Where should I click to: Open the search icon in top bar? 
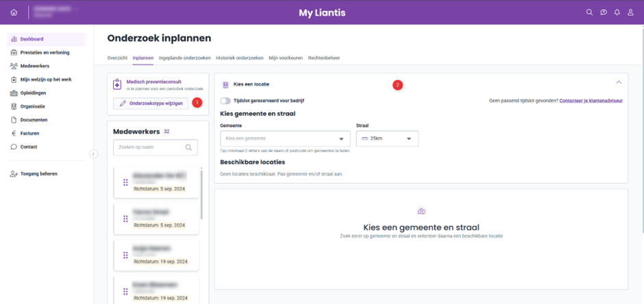pos(589,12)
